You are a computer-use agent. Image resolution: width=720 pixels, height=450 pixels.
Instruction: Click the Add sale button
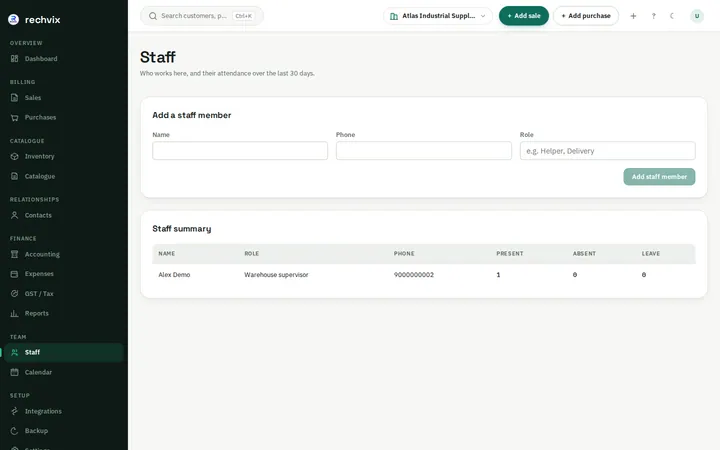tap(523, 16)
